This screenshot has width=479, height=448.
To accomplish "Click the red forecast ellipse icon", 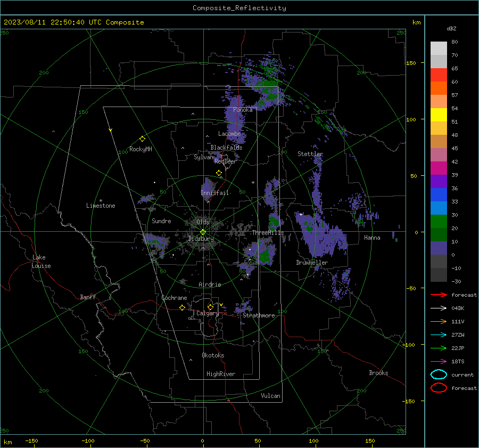I will coord(439,388).
